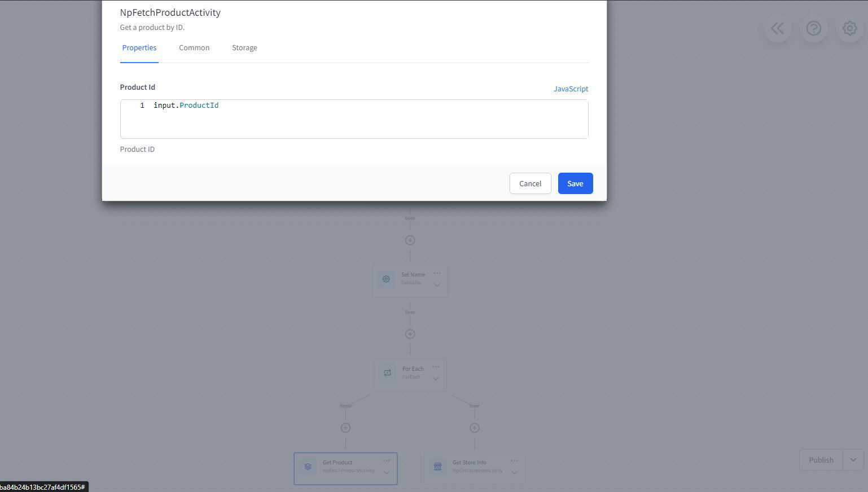This screenshot has width=868, height=492.
Task: Expand the Set Name node chevron
Action: click(436, 285)
